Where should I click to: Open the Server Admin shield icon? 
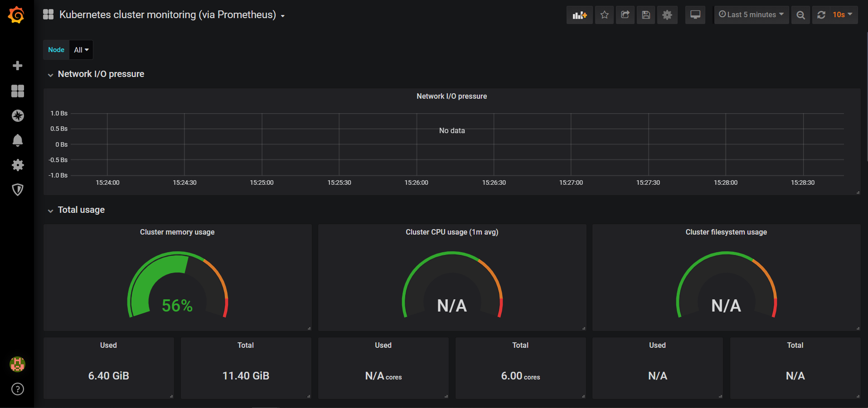(x=18, y=189)
